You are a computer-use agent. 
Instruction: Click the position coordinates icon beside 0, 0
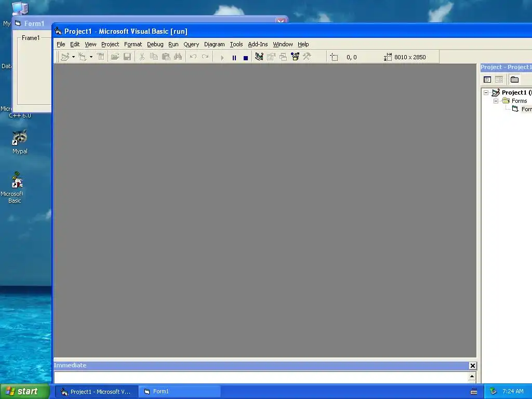334,57
